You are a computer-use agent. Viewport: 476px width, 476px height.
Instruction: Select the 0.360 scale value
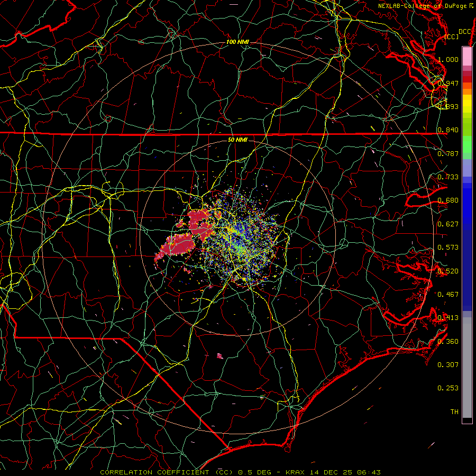pyautogui.click(x=448, y=341)
